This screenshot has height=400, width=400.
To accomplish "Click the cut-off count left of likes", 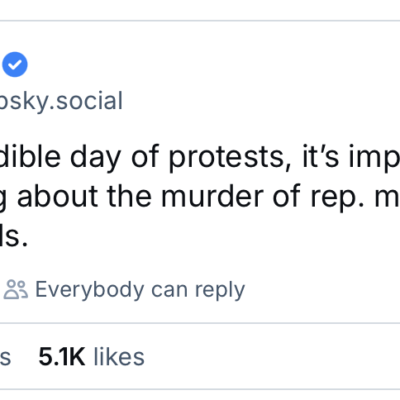I will click(5, 357).
